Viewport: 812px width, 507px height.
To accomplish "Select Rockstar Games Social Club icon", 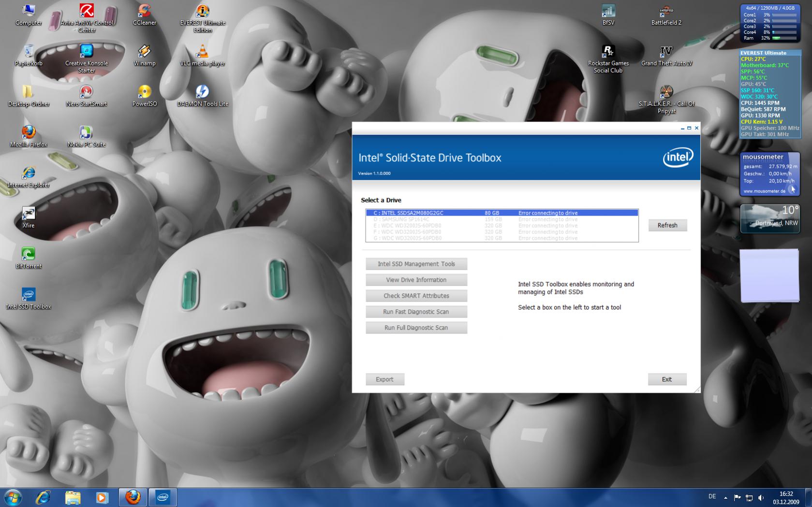I will (608, 58).
